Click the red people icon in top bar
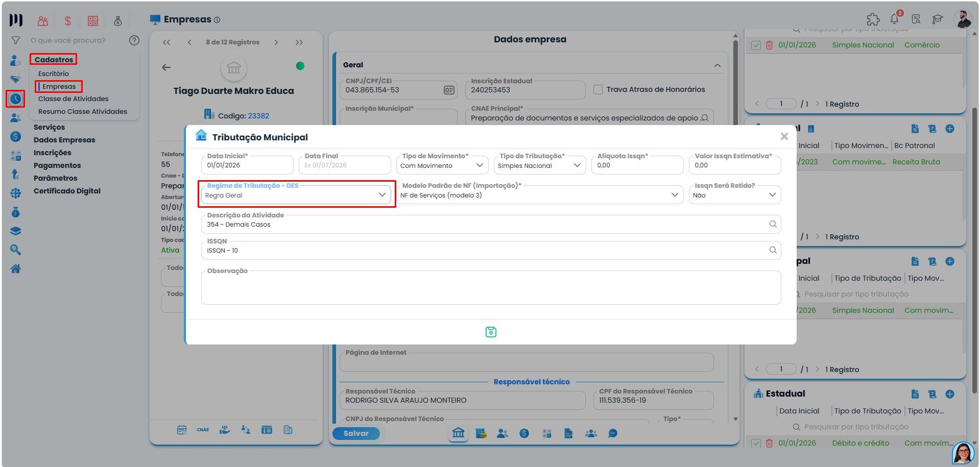 click(43, 20)
